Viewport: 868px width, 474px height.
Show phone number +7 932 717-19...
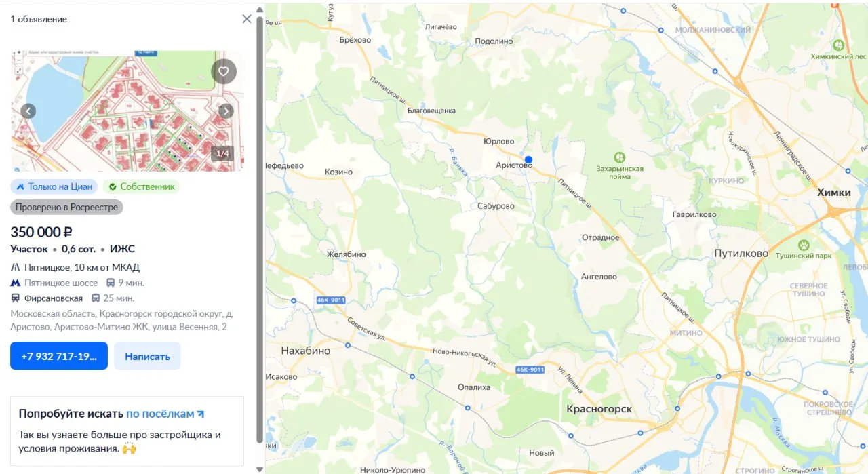click(x=59, y=356)
